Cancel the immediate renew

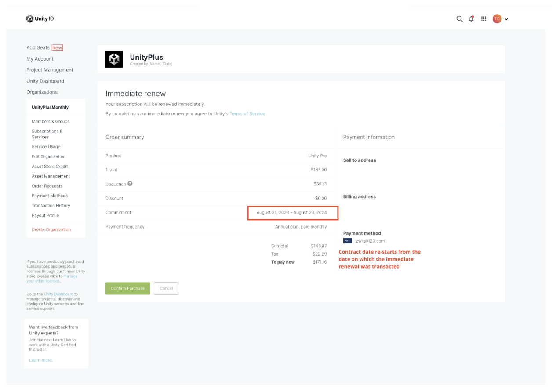tap(166, 288)
